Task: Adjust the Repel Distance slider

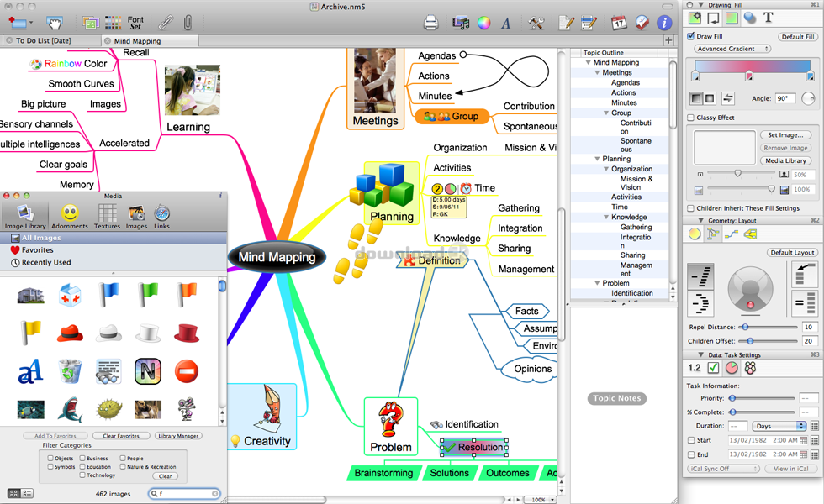Action: pyautogui.click(x=745, y=327)
